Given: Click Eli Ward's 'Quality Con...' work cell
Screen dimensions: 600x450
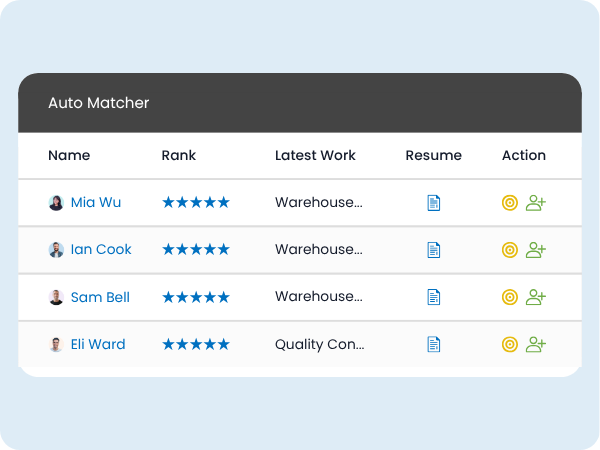Looking at the screenshot, I should coord(320,344).
